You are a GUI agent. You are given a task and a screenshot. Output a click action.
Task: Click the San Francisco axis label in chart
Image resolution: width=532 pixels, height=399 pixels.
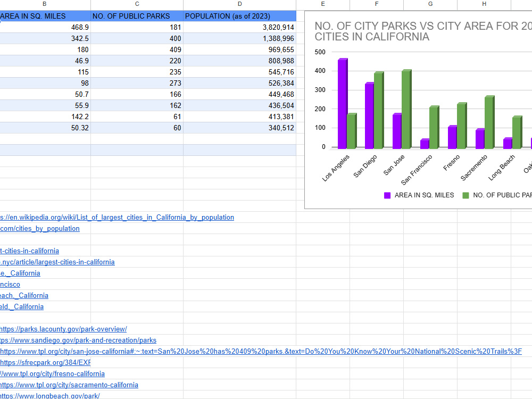click(417, 170)
